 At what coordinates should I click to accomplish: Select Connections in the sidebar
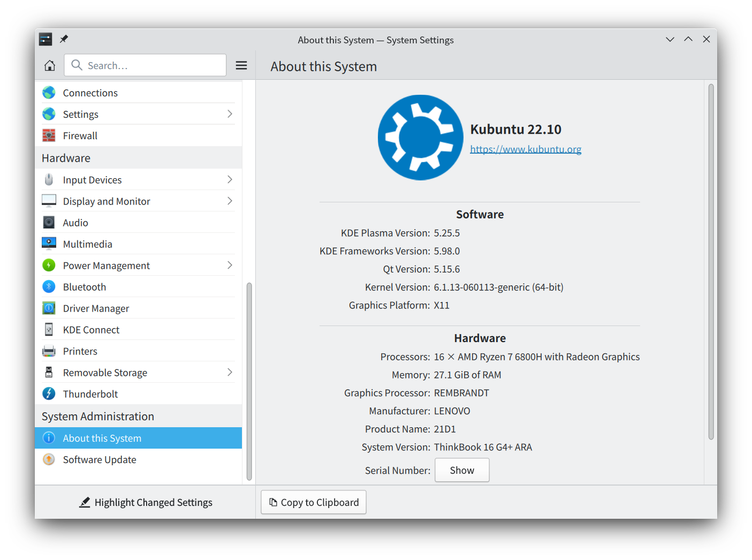[x=90, y=92]
